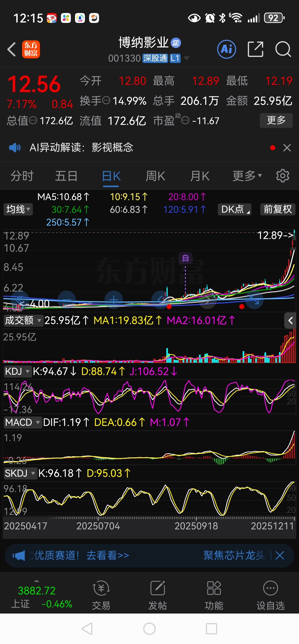Tap the back arrow in header
The height and width of the screenshot is (644, 299).
12,49
